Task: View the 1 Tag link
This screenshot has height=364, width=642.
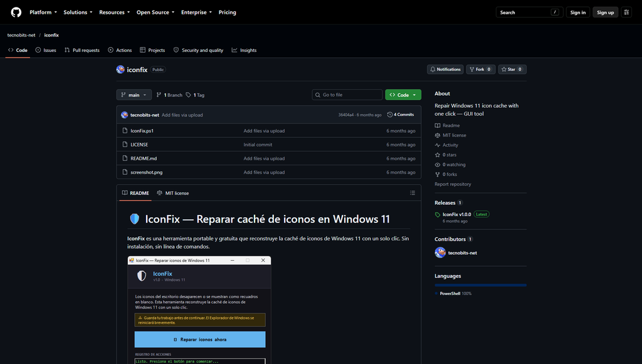Action: [196, 95]
